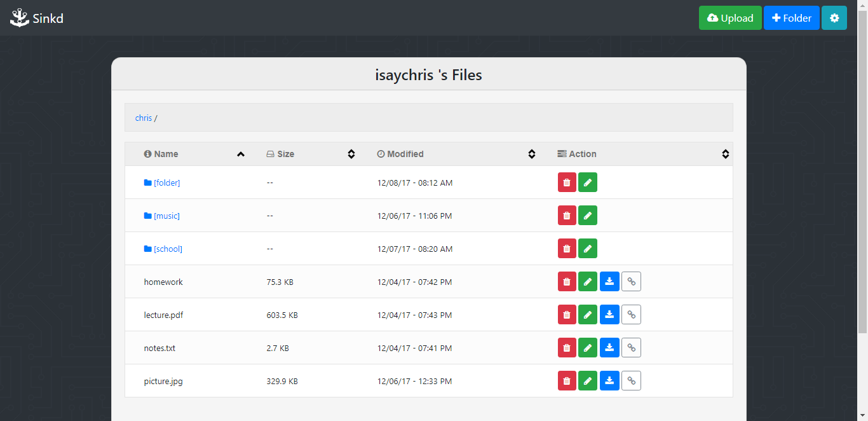Select the picture.jpg file name
Image resolution: width=868 pixels, height=421 pixels.
click(163, 381)
